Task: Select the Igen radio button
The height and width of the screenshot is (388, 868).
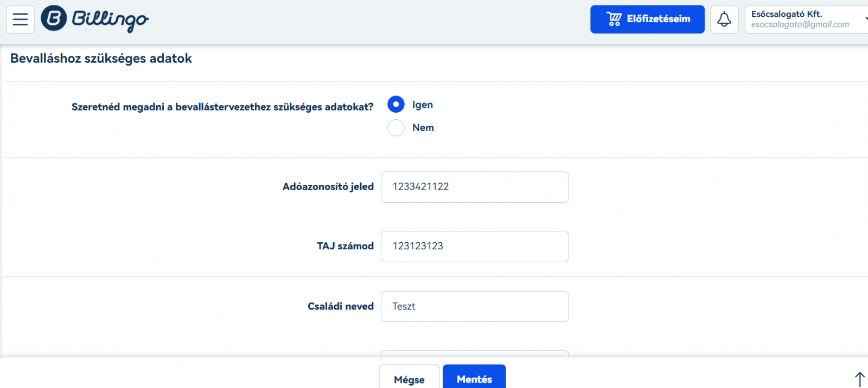Action: click(x=396, y=104)
